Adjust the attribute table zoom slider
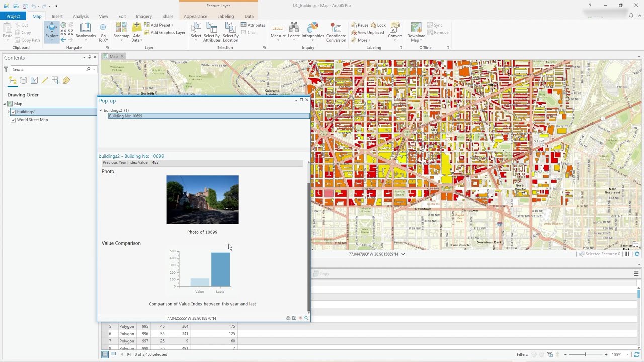This screenshot has width=644, height=362. [585, 354]
